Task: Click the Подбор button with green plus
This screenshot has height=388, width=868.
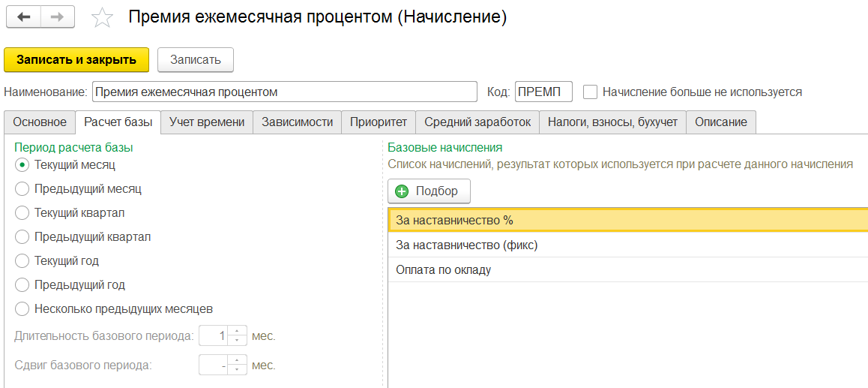Action: [x=429, y=191]
